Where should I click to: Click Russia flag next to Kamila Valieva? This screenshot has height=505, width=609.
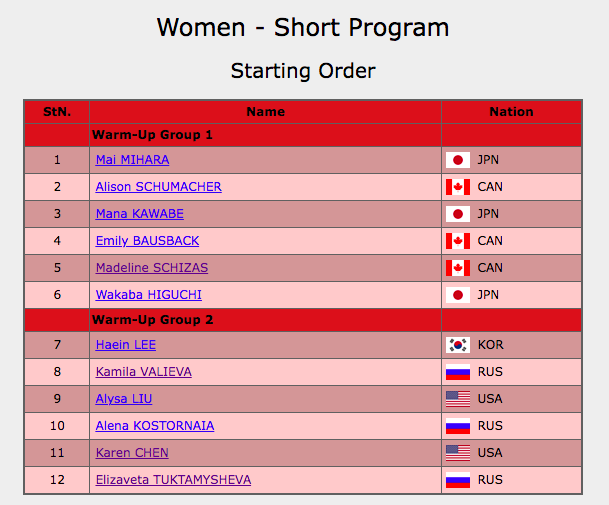pyautogui.click(x=457, y=372)
